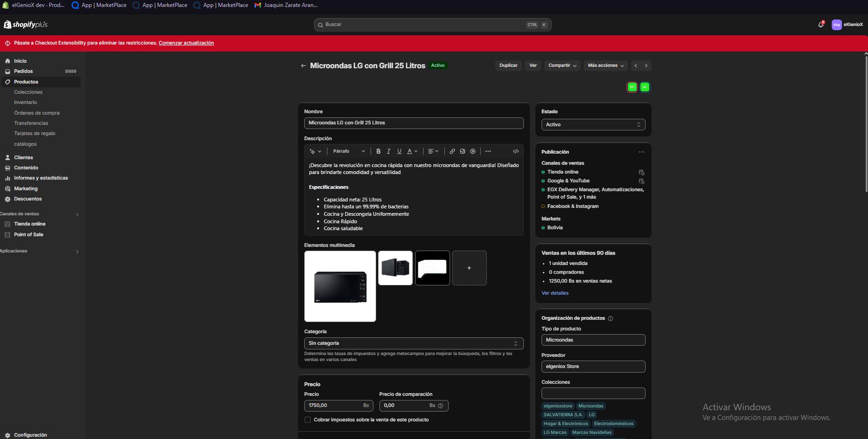Click the RC collaborator avatar
This screenshot has width=868, height=439.
(x=632, y=87)
